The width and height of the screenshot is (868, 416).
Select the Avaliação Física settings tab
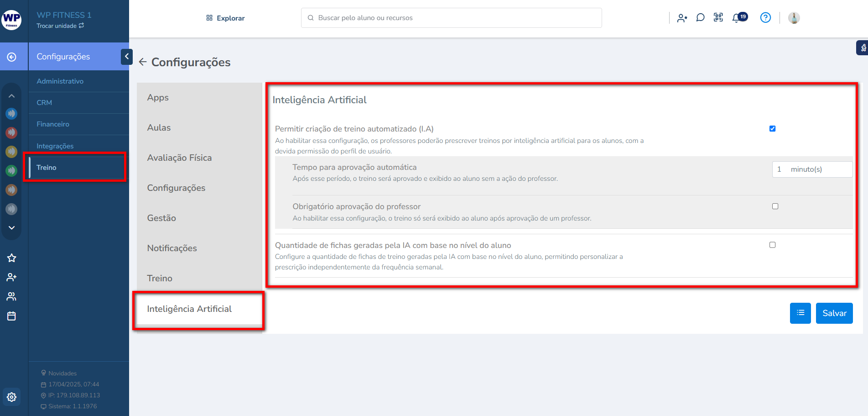pyautogui.click(x=179, y=158)
